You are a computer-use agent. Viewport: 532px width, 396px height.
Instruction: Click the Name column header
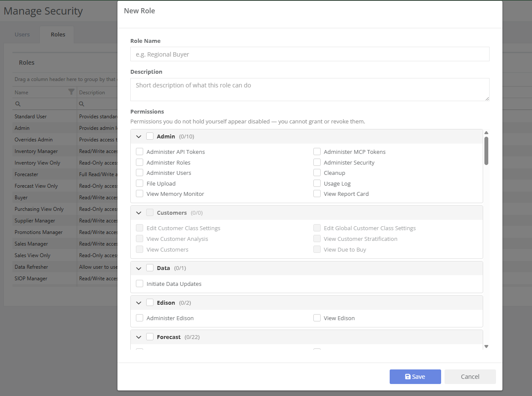click(x=45, y=92)
